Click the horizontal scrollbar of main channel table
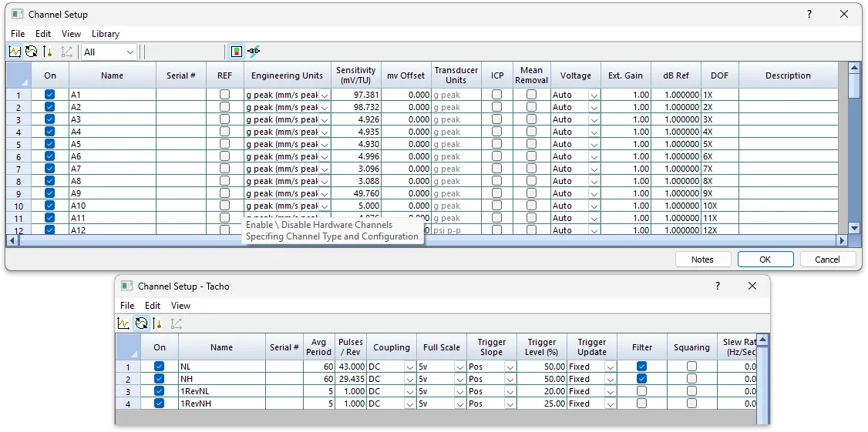This screenshot has width=868, height=432. 426,240
